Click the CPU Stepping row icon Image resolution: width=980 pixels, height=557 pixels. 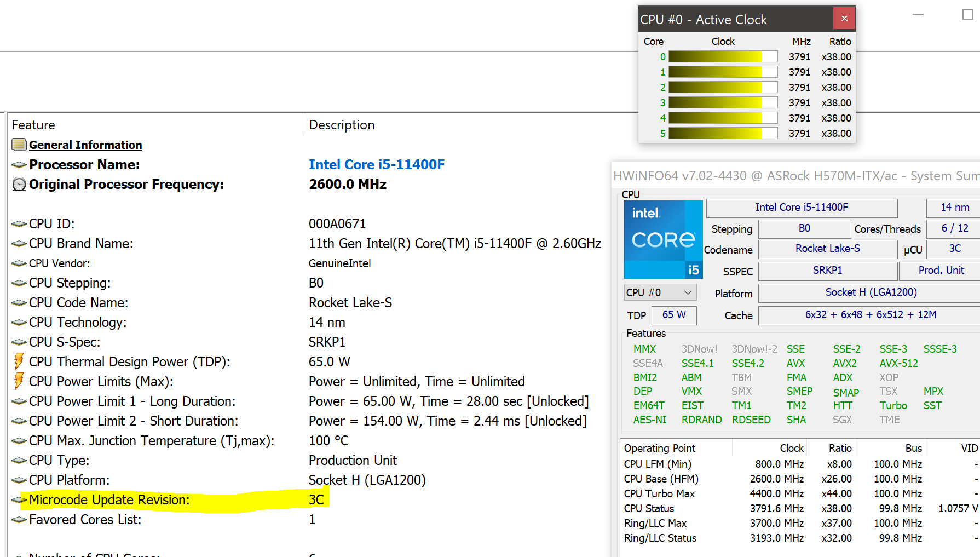click(x=19, y=283)
